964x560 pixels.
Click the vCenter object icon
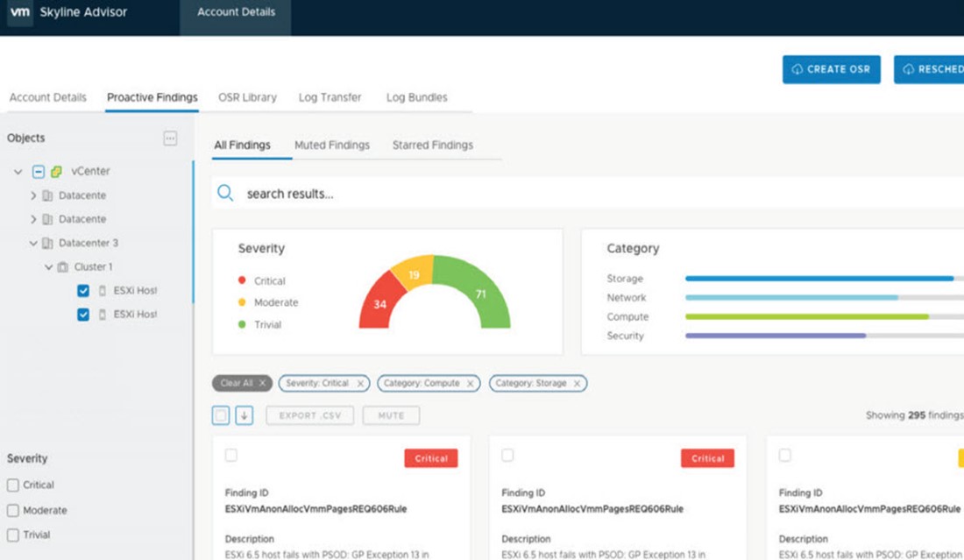pos(57,172)
